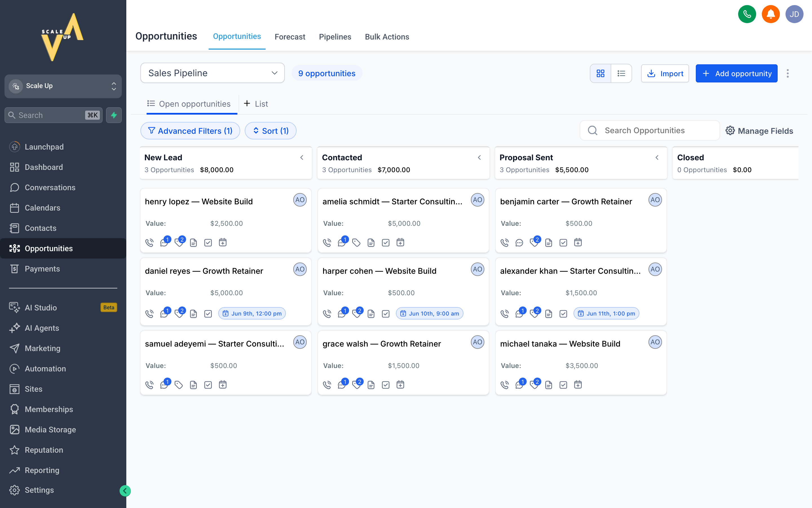Screen dimensions: 812x508
Task: Open calendar icon on grace walsh card
Action: 400,385
